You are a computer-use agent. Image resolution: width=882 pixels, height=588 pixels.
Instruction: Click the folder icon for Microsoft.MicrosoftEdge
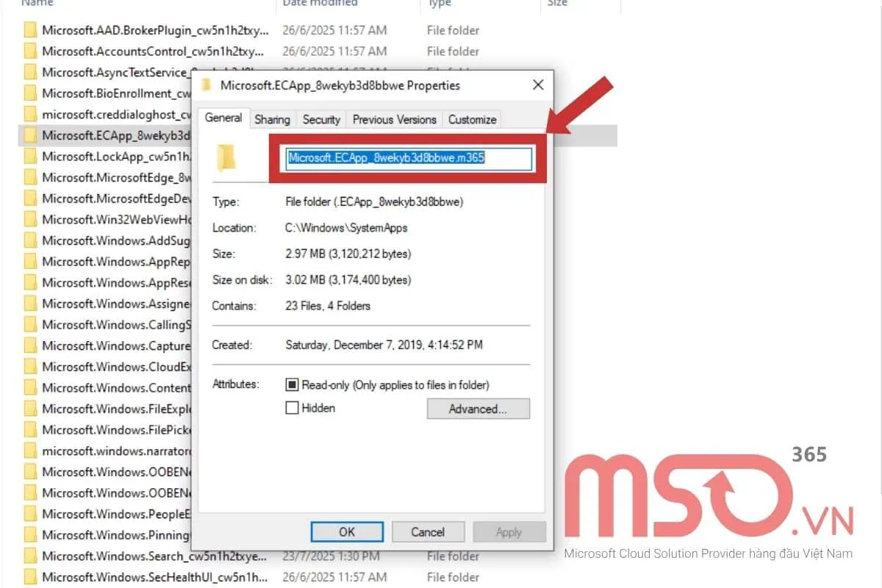[x=30, y=177]
